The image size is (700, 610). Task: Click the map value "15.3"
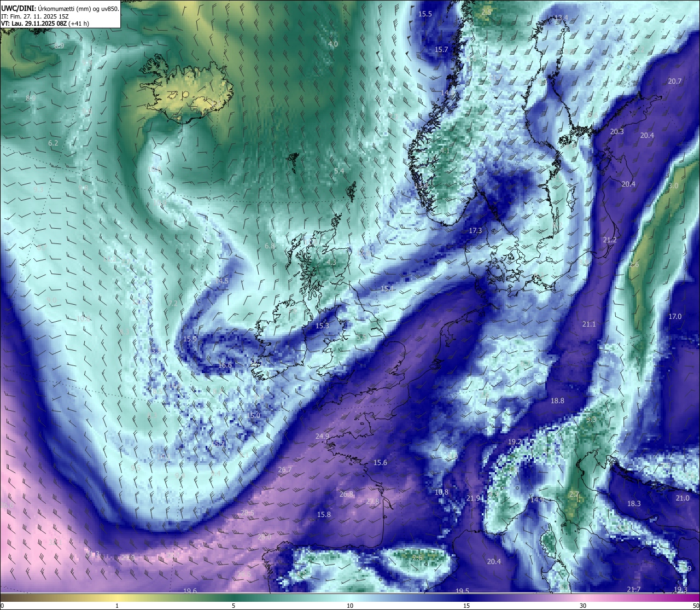tap(322, 326)
